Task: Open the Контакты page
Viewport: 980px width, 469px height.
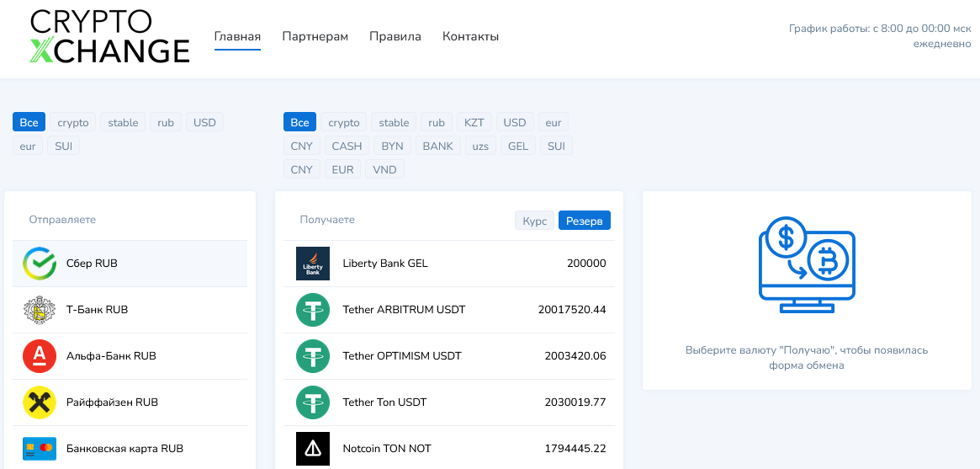Action: (470, 36)
